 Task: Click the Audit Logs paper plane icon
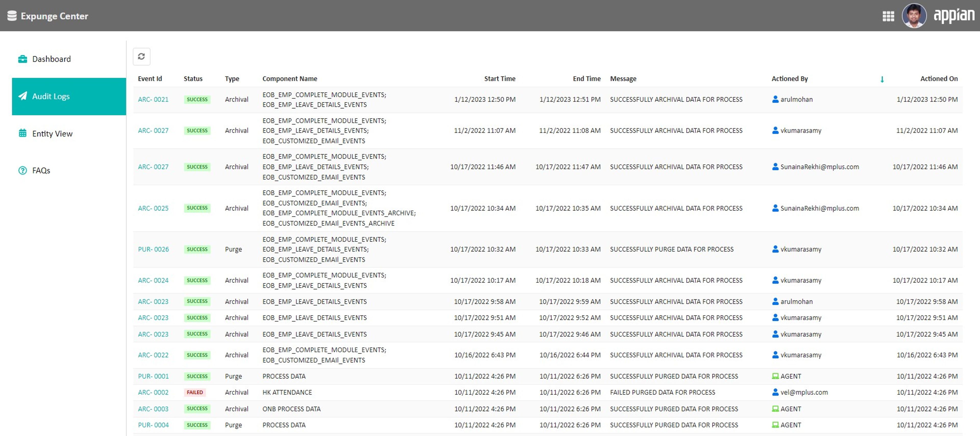22,96
